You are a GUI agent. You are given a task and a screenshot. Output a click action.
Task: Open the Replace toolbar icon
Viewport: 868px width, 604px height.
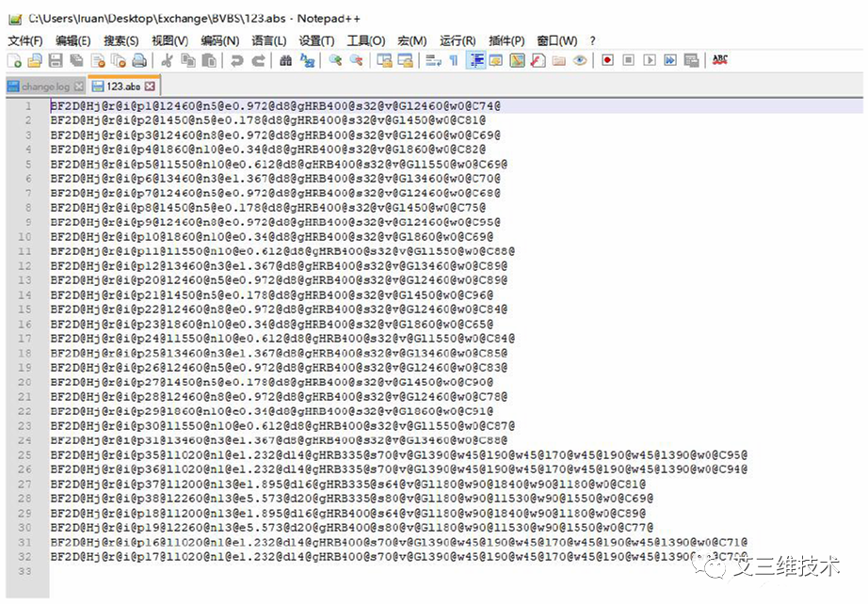(307, 60)
